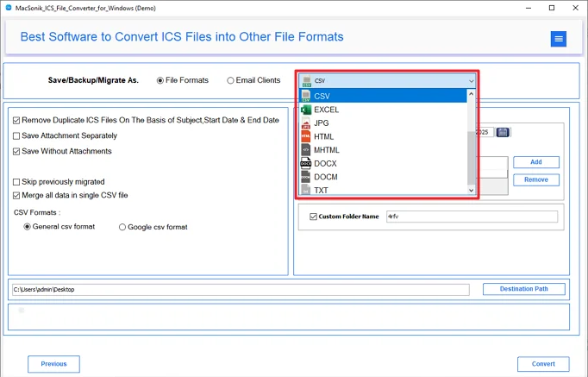Image resolution: width=588 pixels, height=377 pixels.
Task: Click the Excel icon in format list
Action: point(306,110)
